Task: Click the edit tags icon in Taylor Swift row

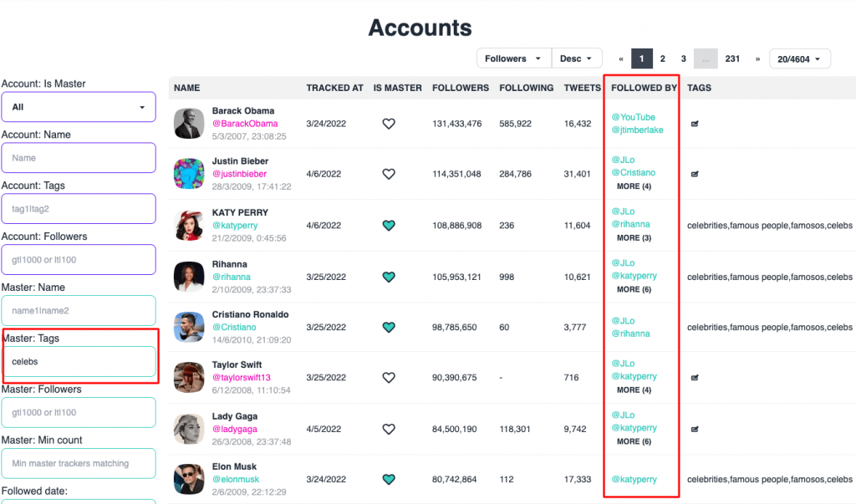Action: pos(695,378)
